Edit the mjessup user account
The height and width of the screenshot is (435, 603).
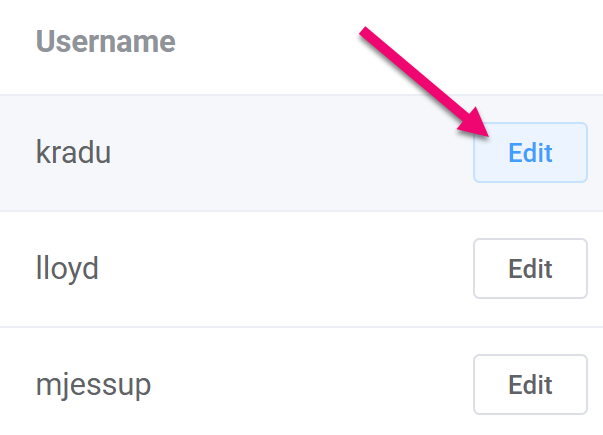click(x=530, y=385)
